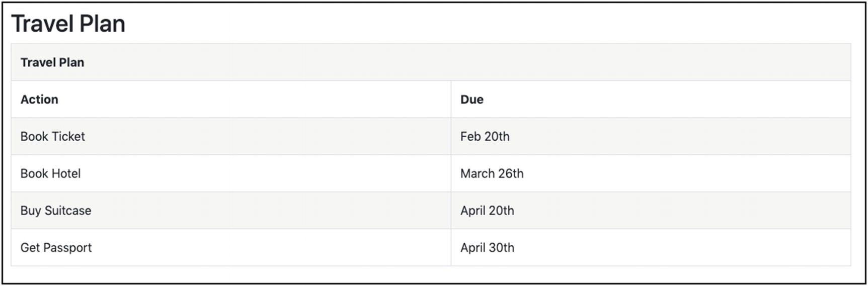Click April in the April 30th date
868x286 pixels.
pyautogui.click(x=472, y=248)
